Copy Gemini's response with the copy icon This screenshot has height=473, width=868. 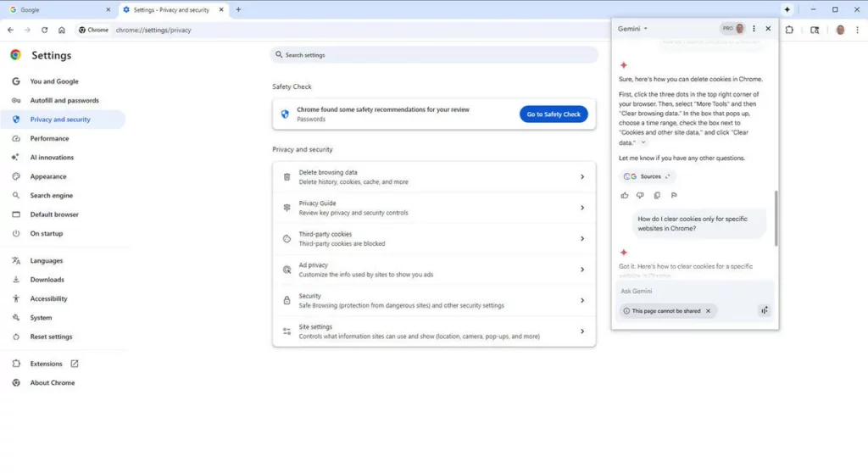click(657, 195)
